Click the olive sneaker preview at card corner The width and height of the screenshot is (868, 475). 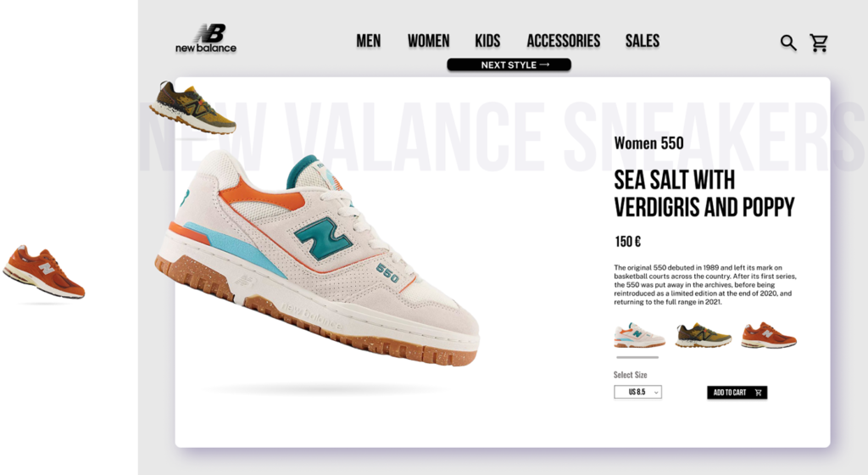tap(192, 108)
